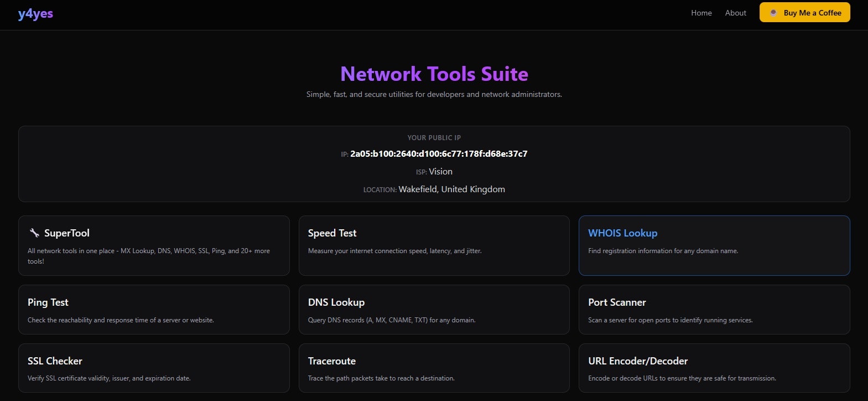Click the Network Tools Suite heading
This screenshot has height=401, width=868.
pyautogui.click(x=434, y=74)
